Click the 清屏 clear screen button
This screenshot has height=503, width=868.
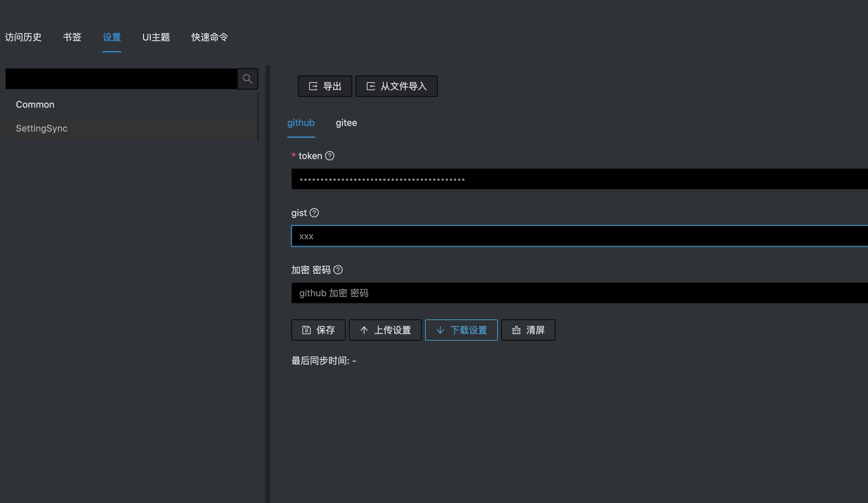click(x=528, y=330)
